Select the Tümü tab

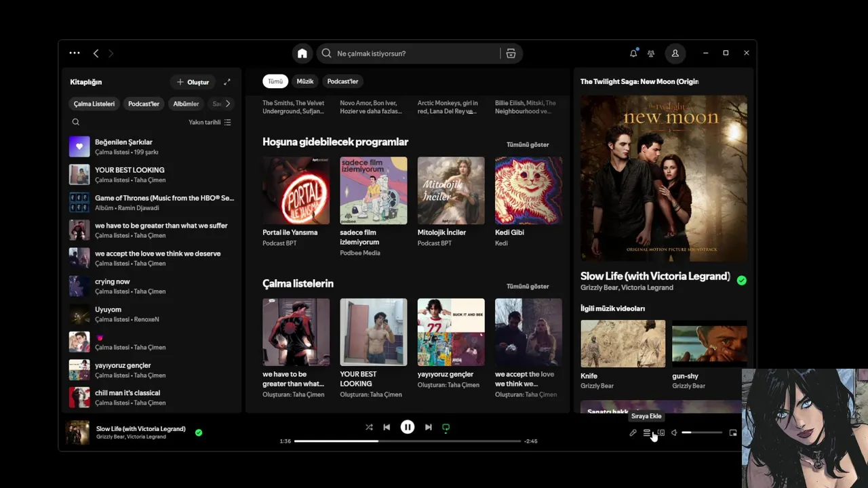[x=275, y=81]
